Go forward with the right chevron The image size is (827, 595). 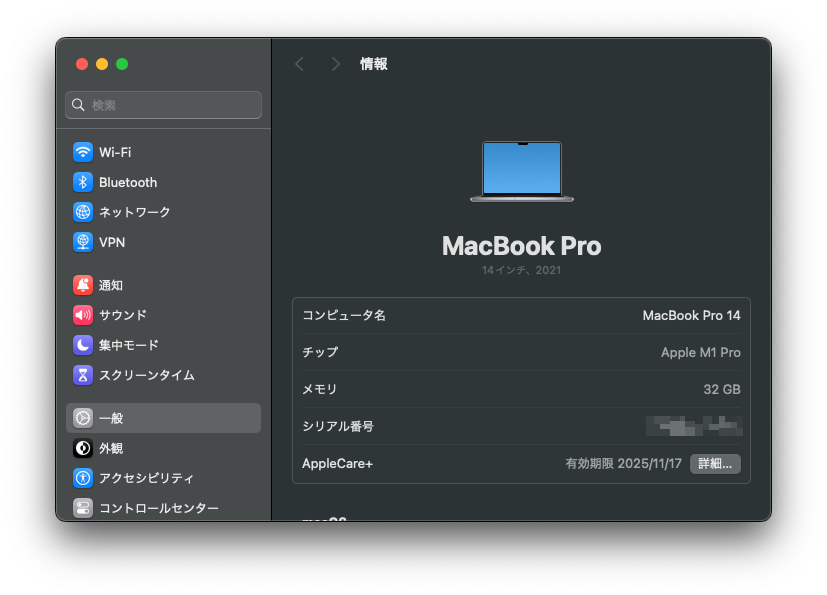[335, 64]
